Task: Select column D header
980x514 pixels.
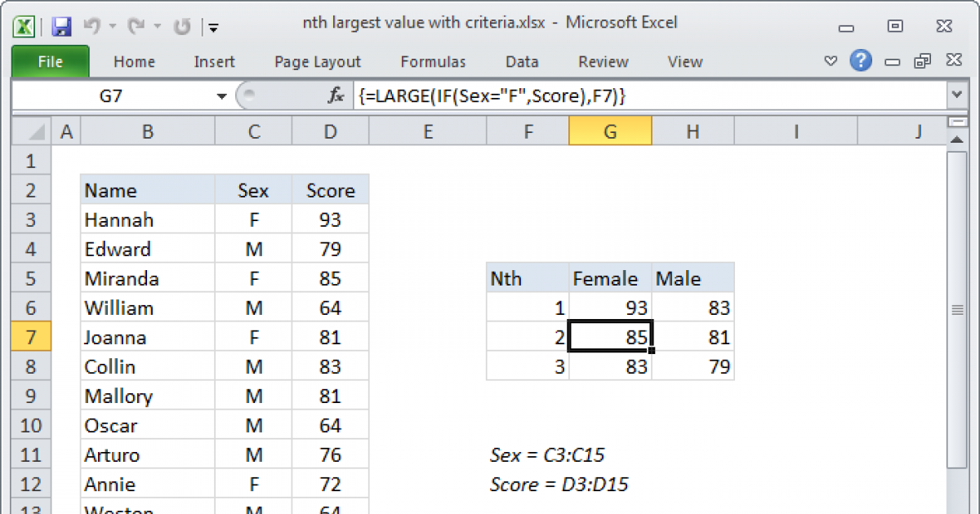Action: 330,131
